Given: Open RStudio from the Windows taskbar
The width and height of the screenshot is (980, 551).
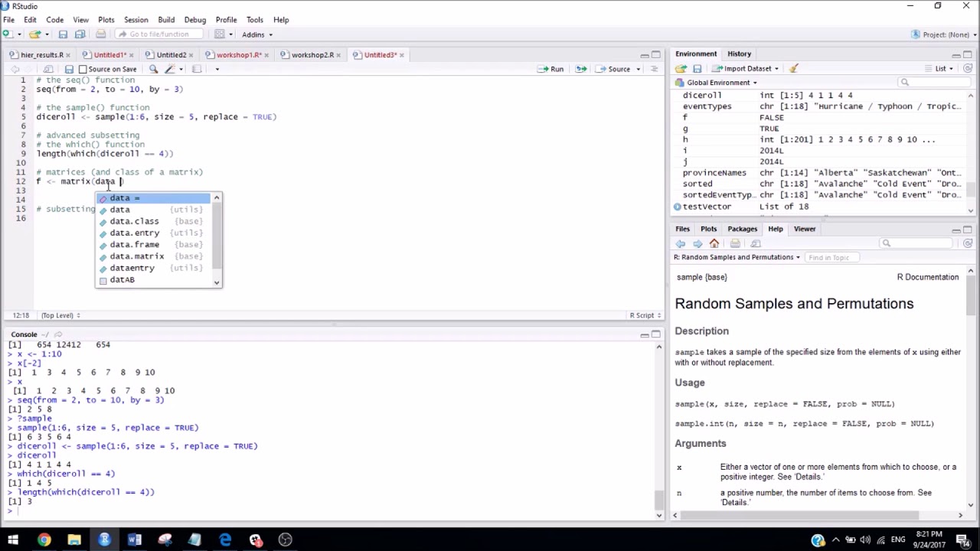Looking at the screenshot, I should coord(104,540).
